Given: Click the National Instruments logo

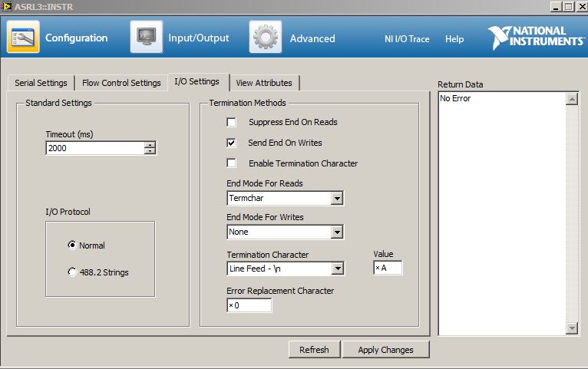Looking at the screenshot, I should (x=536, y=38).
